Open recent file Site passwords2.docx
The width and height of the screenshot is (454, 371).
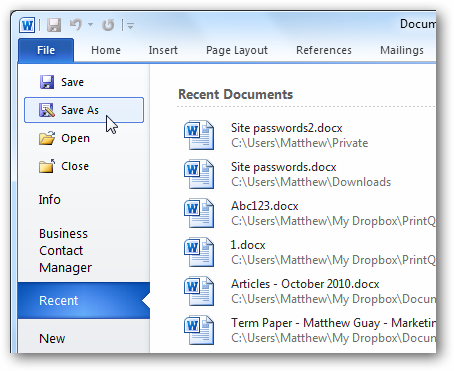click(287, 128)
